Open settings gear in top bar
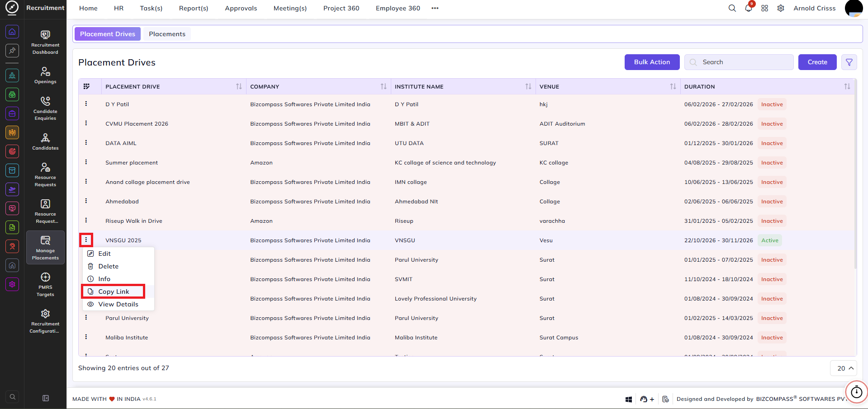Viewport: 868px width, 409px height. (x=781, y=8)
